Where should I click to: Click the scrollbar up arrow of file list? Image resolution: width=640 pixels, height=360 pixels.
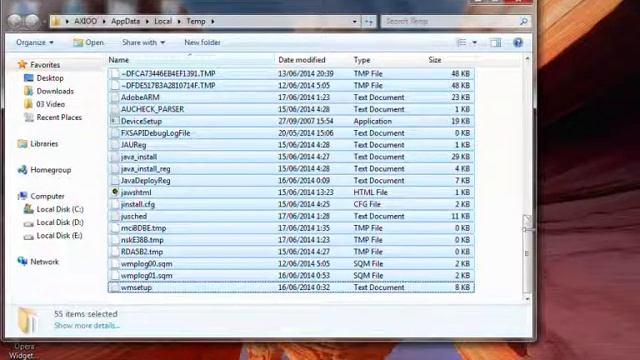click(x=527, y=60)
